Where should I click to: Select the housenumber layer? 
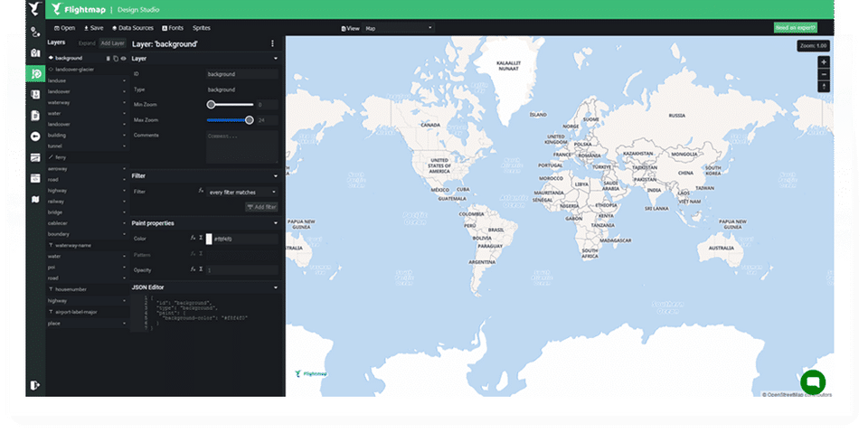click(x=87, y=289)
